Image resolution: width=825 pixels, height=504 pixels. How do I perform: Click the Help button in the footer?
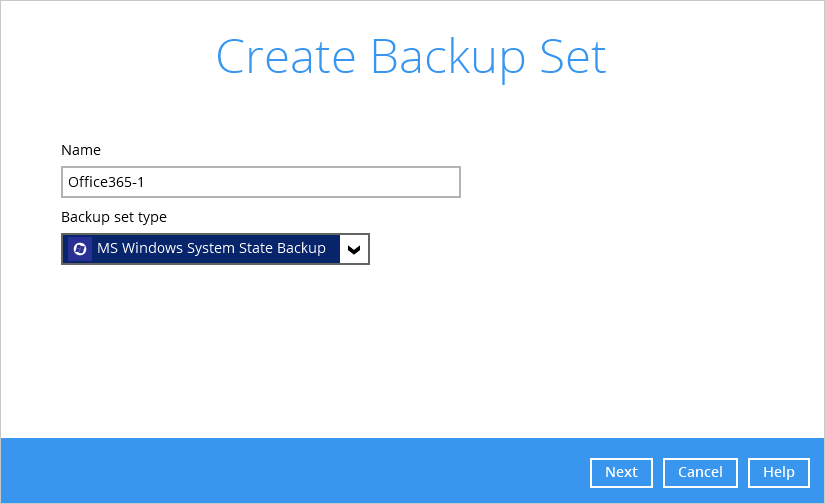[x=778, y=472]
